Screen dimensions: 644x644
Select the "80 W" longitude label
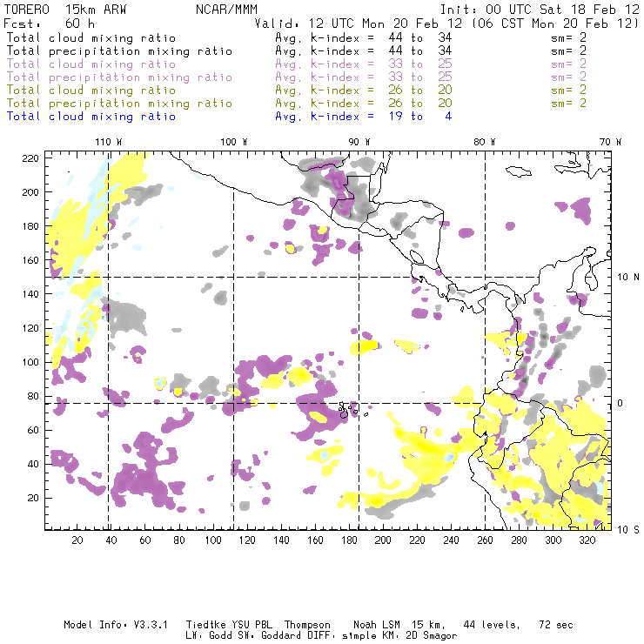pos(484,142)
